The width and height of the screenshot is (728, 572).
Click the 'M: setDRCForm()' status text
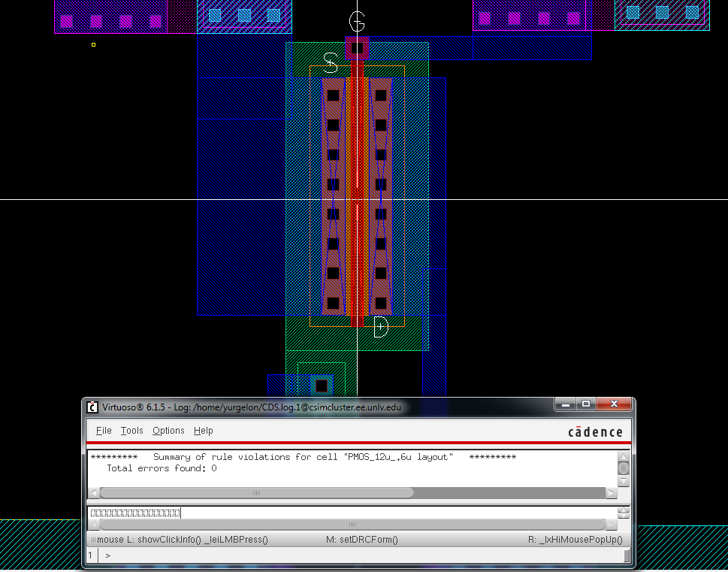[362, 540]
